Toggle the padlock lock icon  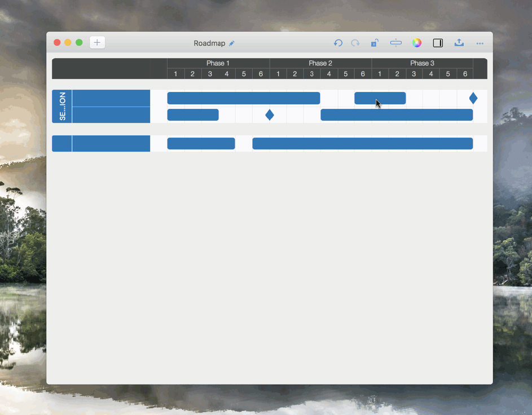click(374, 43)
